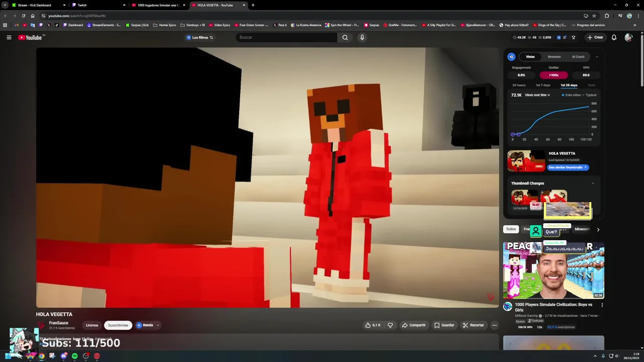This screenshot has width=644, height=362.
Task: Like the video with thumbs up
Action: [373, 325]
